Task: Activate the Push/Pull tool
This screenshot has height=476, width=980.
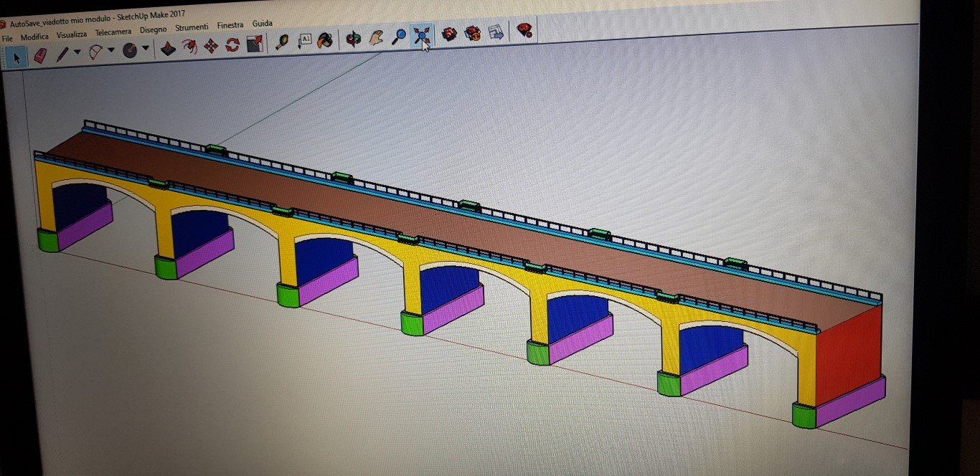Action: [167, 49]
